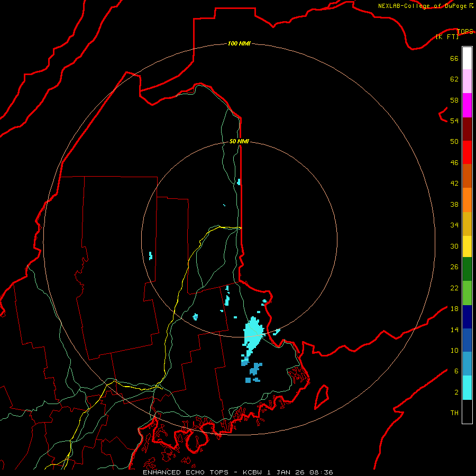The width and height of the screenshot is (476, 476).
Task: Select the bright orange legend swatch
Action: [x=467, y=200]
